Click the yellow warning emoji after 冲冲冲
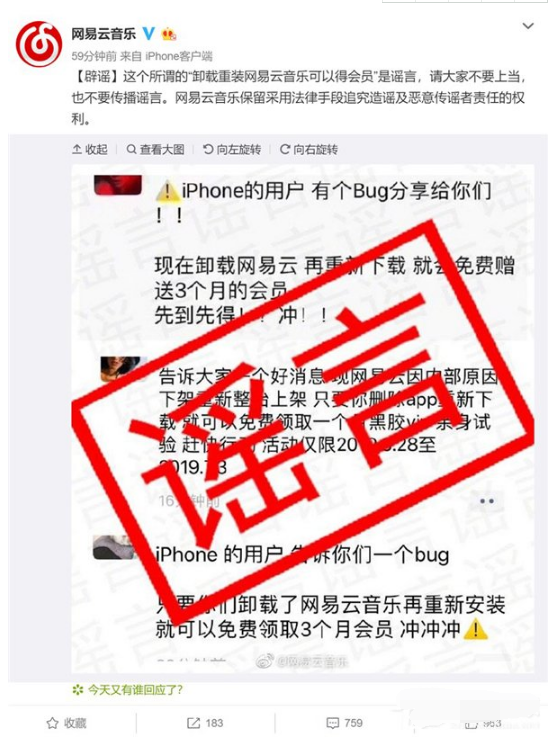Screen dimensions: 556x743 pos(475,630)
